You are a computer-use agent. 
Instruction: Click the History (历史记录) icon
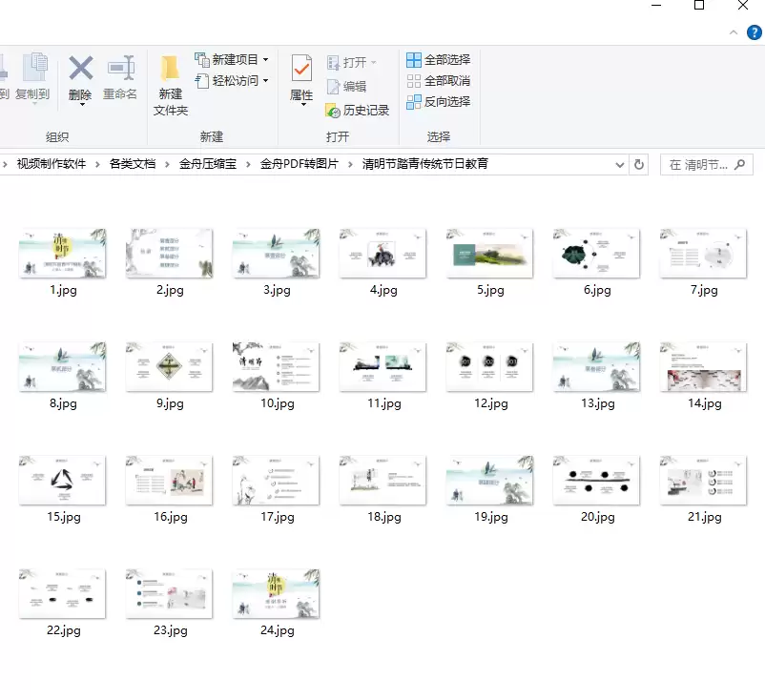point(333,111)
